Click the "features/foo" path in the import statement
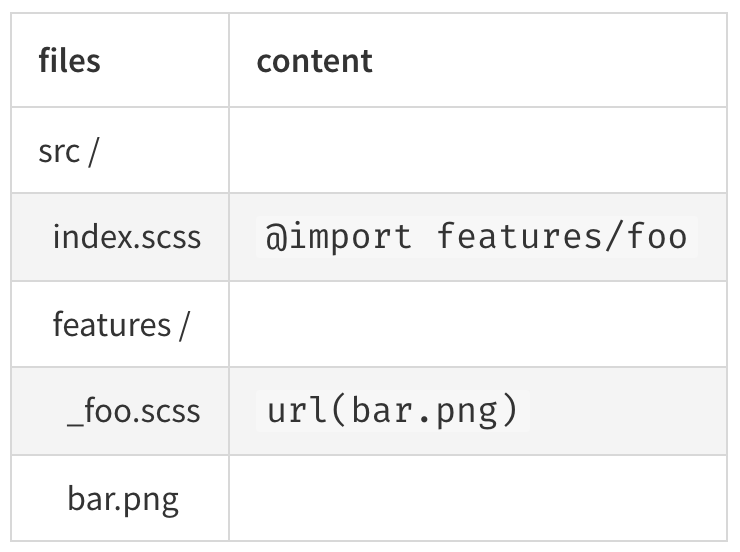Screen dimensions: 740x552 (562, 237)
